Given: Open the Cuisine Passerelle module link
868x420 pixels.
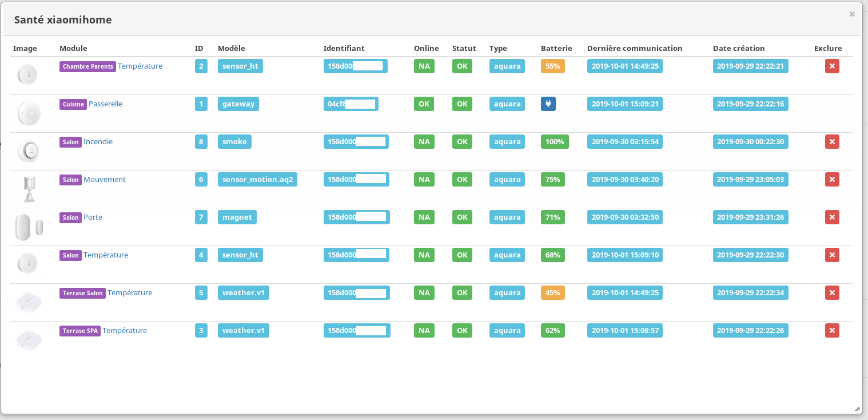Looking at the screenshot, I should [105, 104].
